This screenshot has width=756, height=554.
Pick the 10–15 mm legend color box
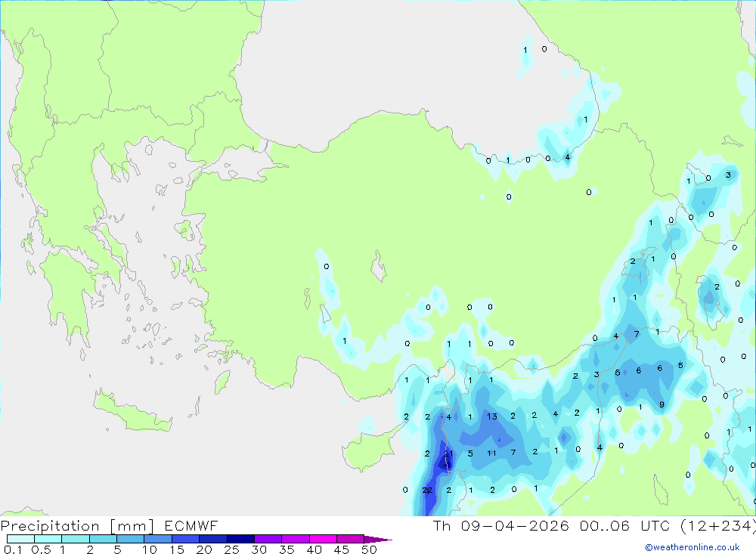click(158, 539)
